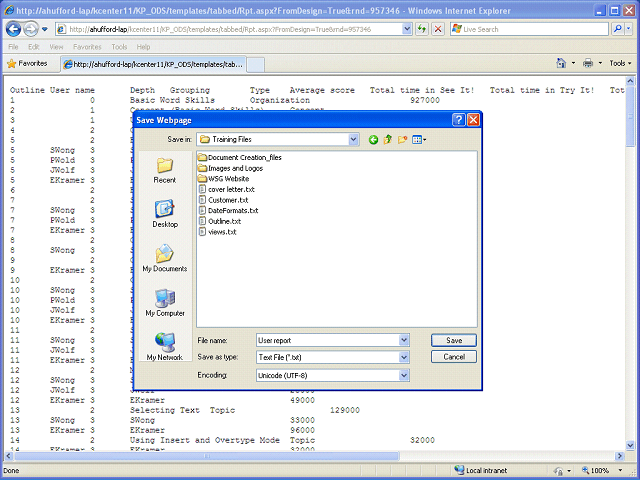640x480 pixels.
Task: Click the Refresh icon next to the address bar
Action: pyautogui.click(x=422, y=29)
